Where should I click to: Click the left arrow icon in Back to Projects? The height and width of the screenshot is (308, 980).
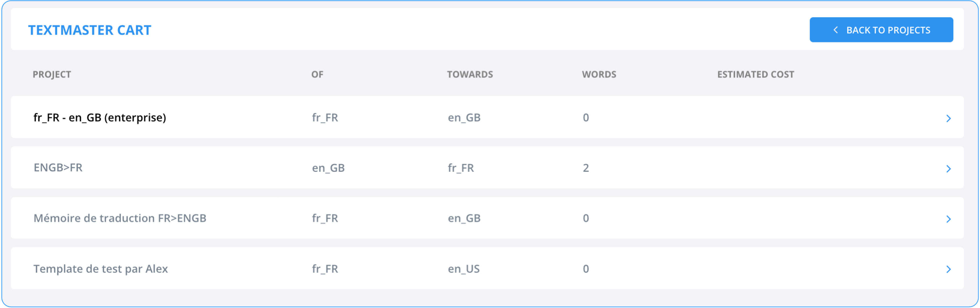pos(835,30)
